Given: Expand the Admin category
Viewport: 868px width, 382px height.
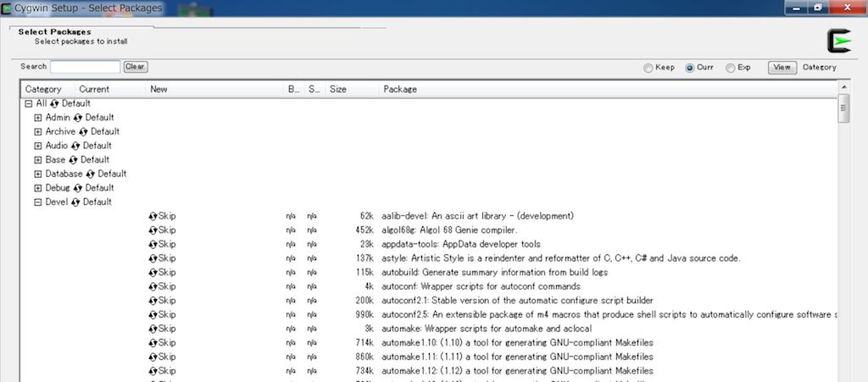Looking at the screenshot, I should [37, 118].
